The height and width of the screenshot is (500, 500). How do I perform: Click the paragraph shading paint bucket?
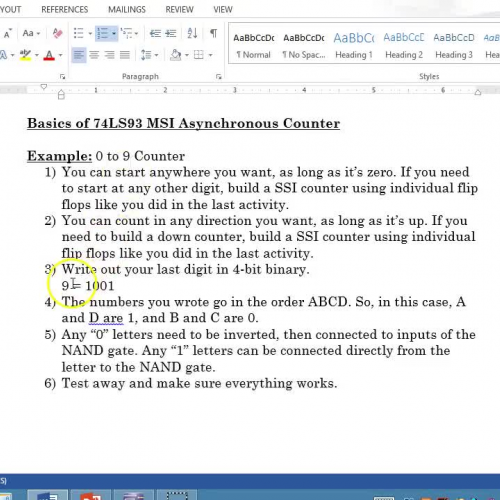click(175, 55)
